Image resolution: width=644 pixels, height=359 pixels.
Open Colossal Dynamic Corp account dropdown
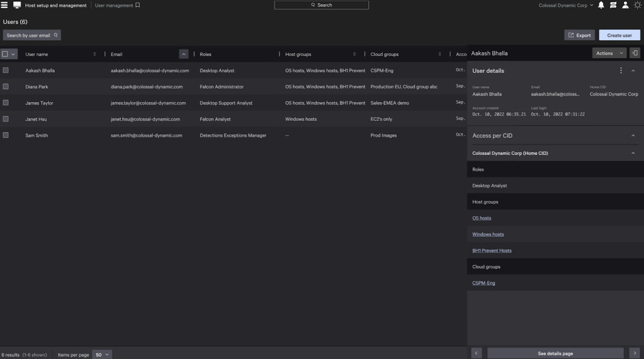coord(566,5)
